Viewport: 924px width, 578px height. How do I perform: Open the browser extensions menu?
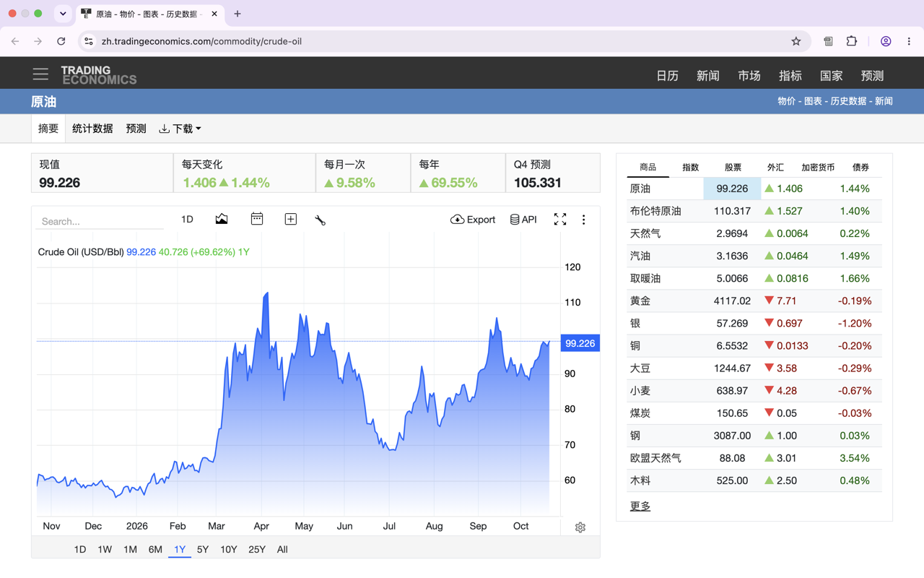[x=852, y=41]
